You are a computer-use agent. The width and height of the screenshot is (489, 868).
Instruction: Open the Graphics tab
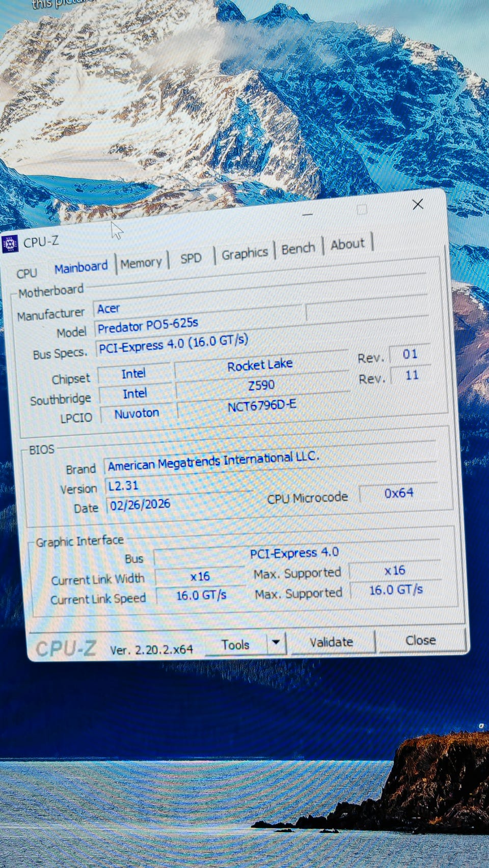[x=244, y=253]
